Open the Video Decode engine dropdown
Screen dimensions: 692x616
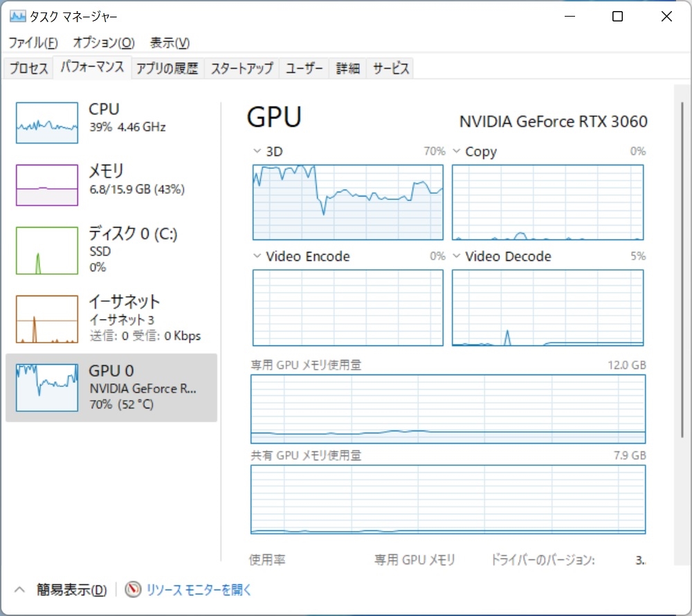pos(457,256)
